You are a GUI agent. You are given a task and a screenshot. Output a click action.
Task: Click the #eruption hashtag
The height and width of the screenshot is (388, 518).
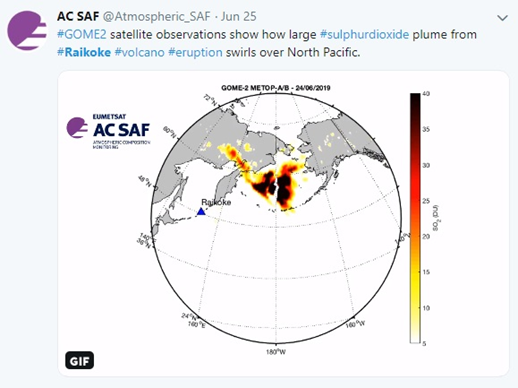(195, 52)
